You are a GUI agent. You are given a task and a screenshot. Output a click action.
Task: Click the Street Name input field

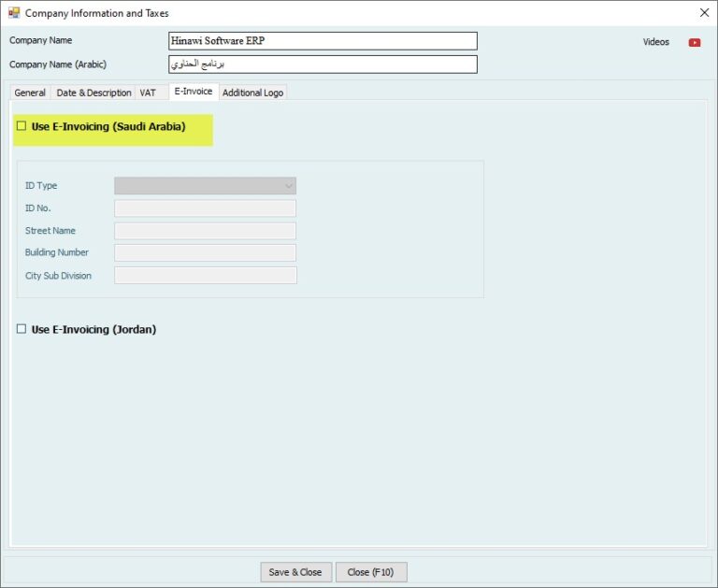pos(205,231)
